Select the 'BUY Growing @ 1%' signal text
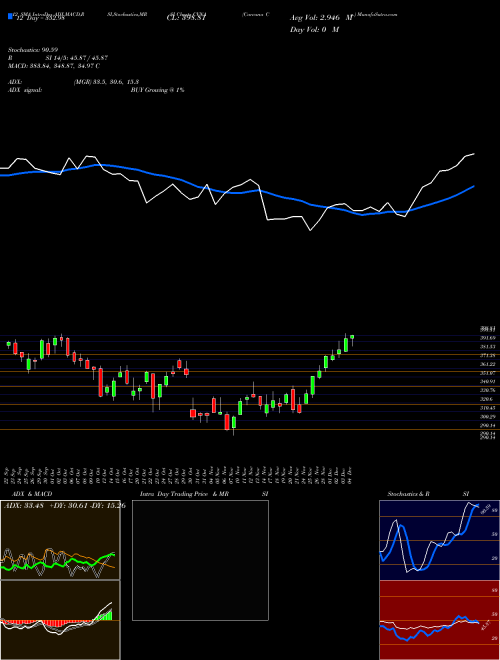The height and width of the screenshot is (660, 500). [x=157, y=90]
